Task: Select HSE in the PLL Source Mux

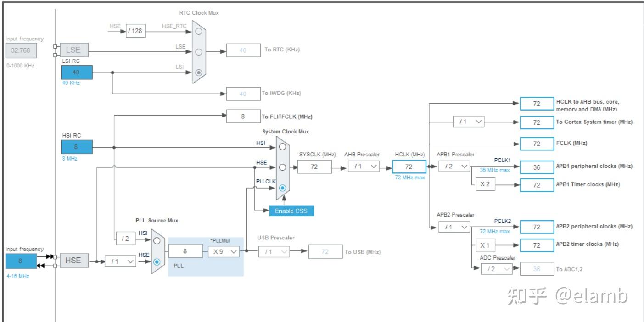Action: point(156,261)
